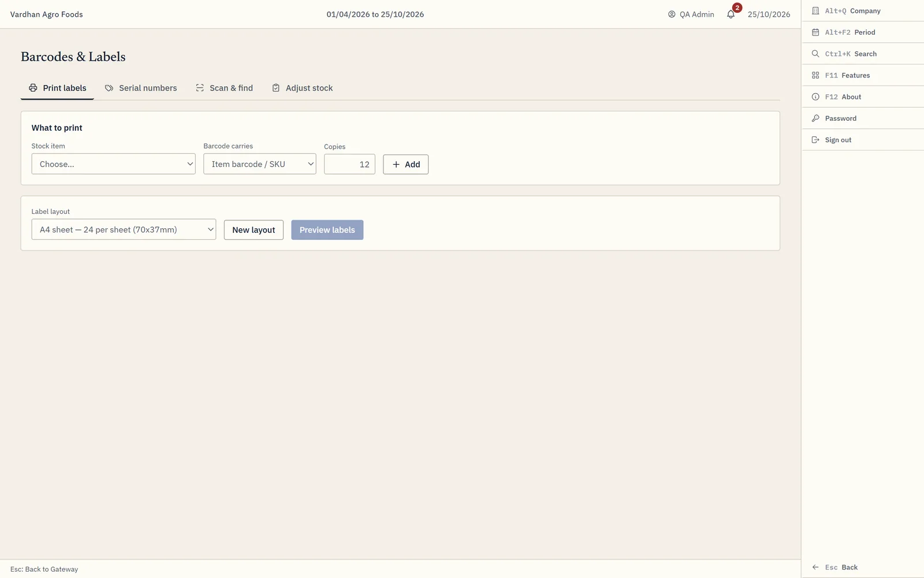Open Period menu item Alt+F2
Image resolution: width=924 pixels, height=578 pixels.
click(863, 32)
